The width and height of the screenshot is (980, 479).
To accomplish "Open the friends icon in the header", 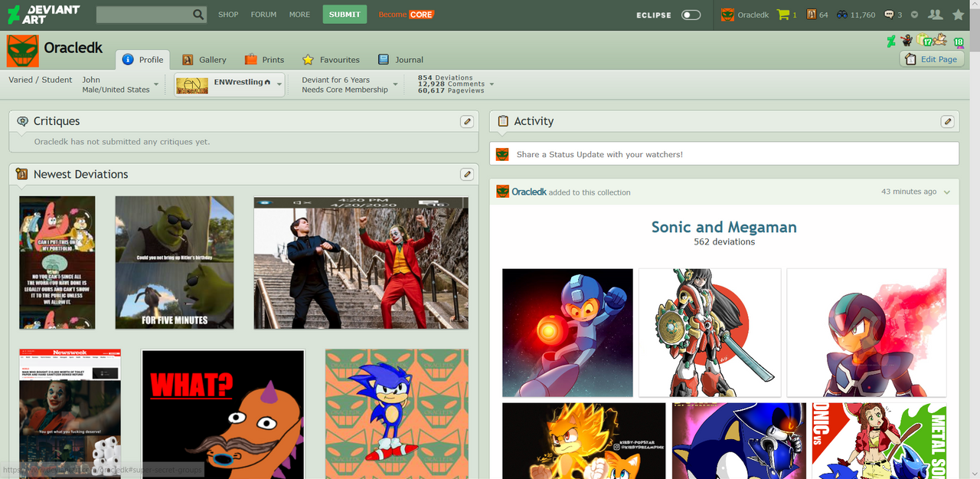I will [935, 15].
